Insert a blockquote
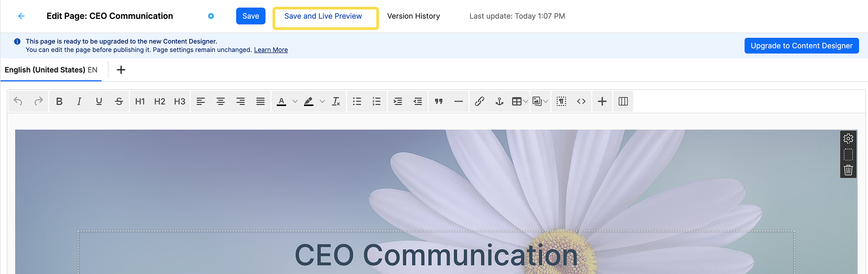 coord(439,101)
